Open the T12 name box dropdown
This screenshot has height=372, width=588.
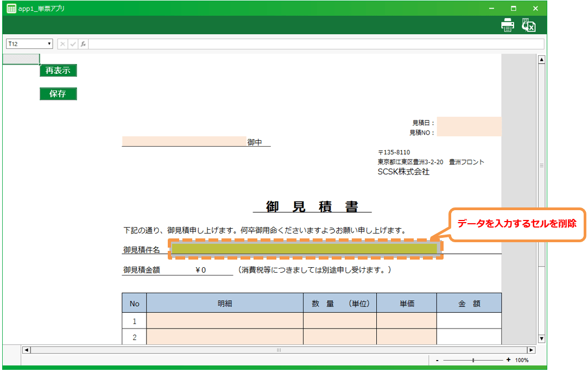click(49, 44)
